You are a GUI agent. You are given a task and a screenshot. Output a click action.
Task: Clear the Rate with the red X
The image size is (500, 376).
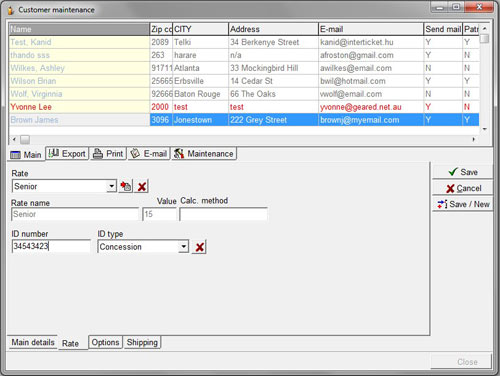(142, 186)
